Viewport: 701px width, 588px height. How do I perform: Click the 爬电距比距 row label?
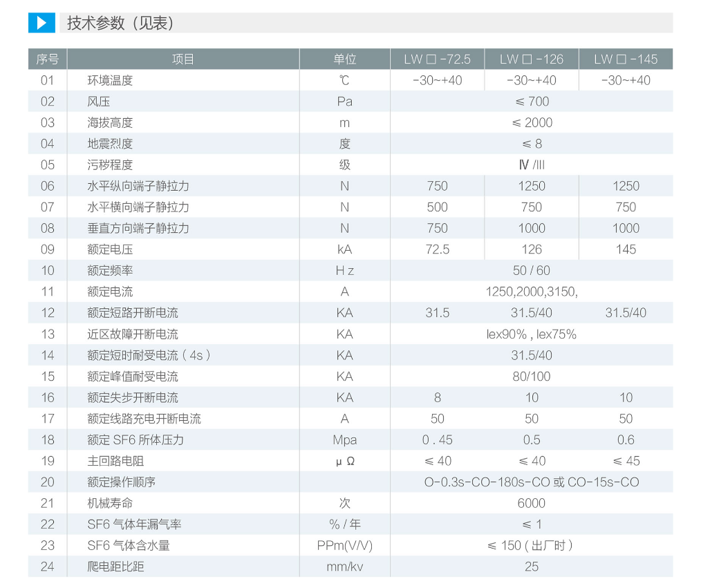pyautogui.click(x=116, y=567)
